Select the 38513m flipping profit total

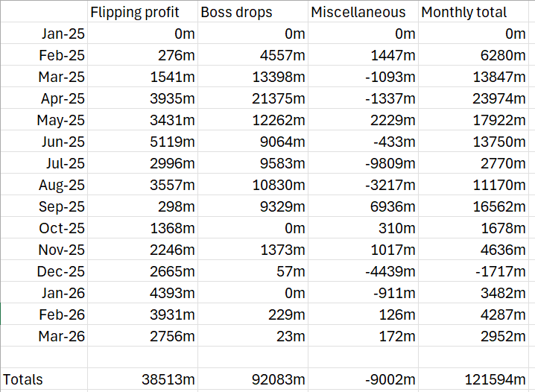coord(142,379)
